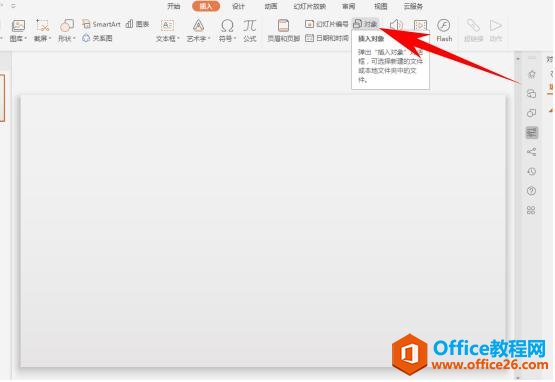This screenshot has width=555, height=382.
Task: Select the highlighted 插入 (Insert) tab
Action: pos(206,6)
